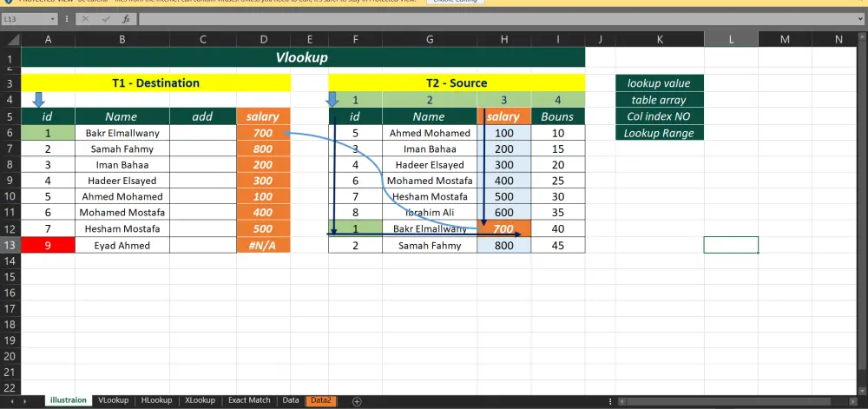This screenshot has width=868, height=409.
Task: Open the Data sheet tab
Action: click(291, 400)
